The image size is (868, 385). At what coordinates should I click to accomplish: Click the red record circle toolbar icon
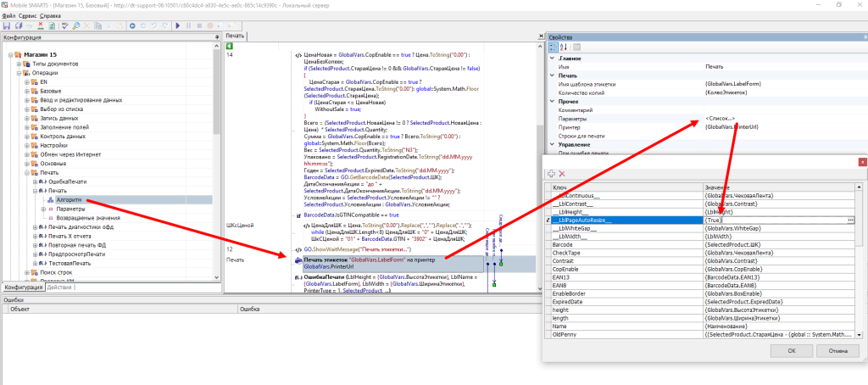point(210,26)
